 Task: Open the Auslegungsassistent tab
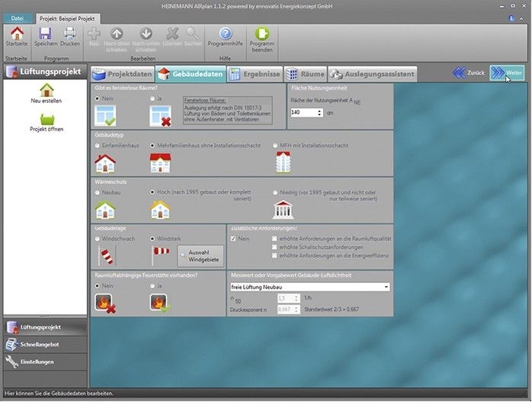coord(373,74)
